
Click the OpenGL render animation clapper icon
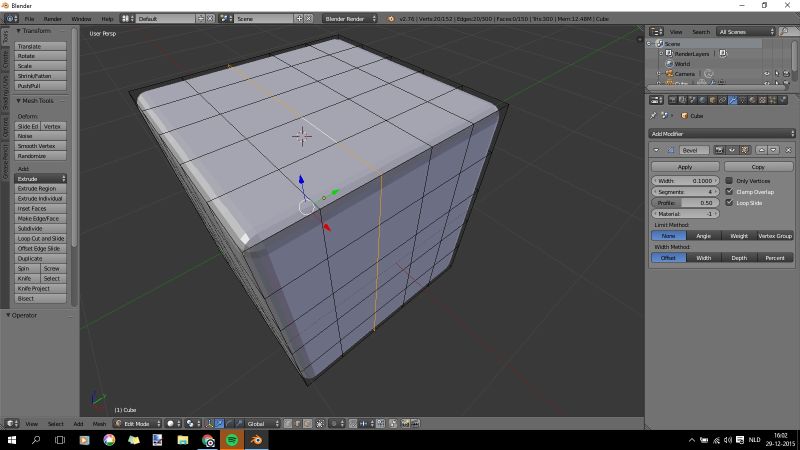[x=415, y=423]
